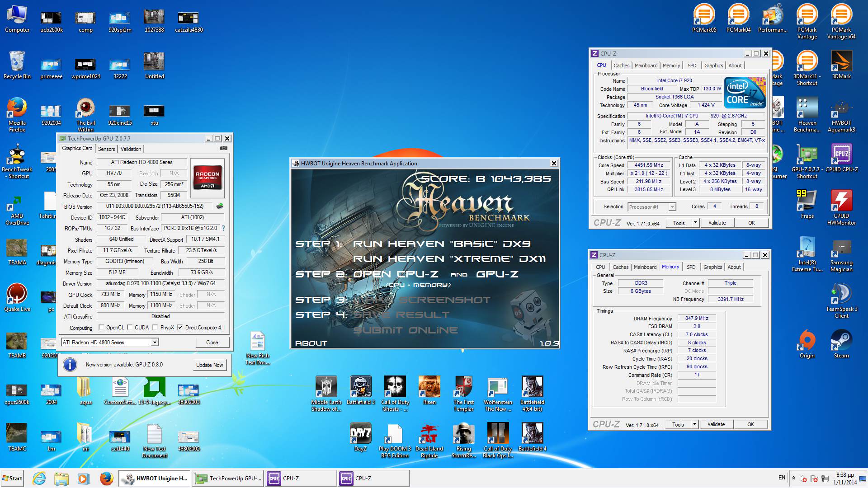Open Wolfenstein The New Order icon

click(498, 394)
